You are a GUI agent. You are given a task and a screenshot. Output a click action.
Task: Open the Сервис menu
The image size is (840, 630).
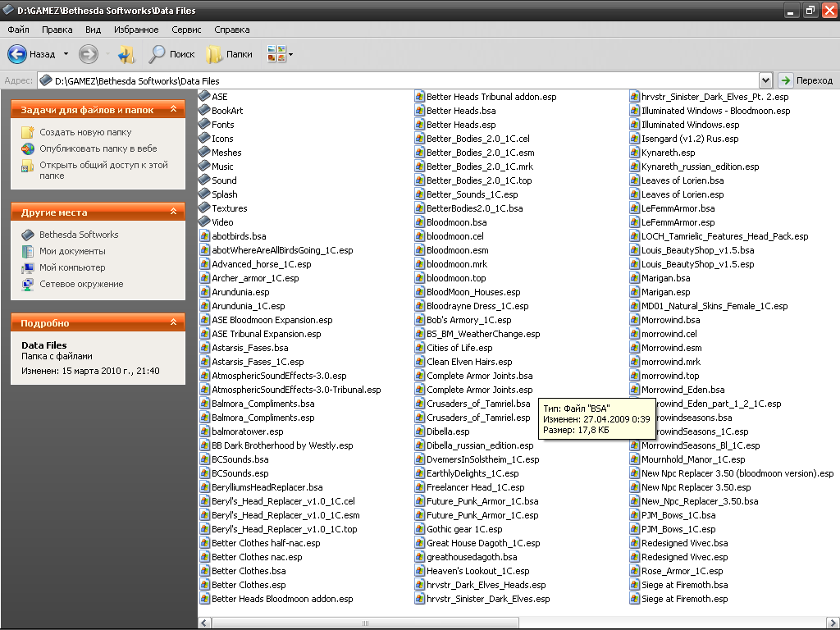tap(186, 30)
